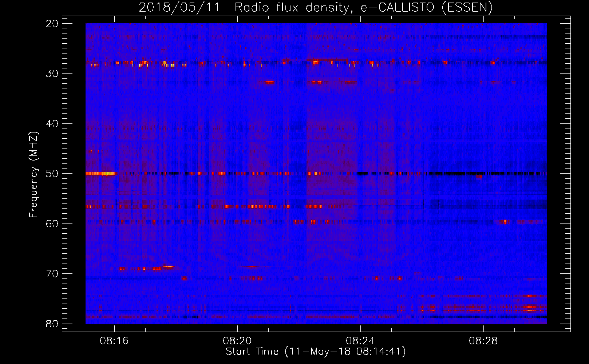Screen dimensions: 589x364
Task: Click the 'Frequency (MHZ)' axis label
Action: click(33, 175)
